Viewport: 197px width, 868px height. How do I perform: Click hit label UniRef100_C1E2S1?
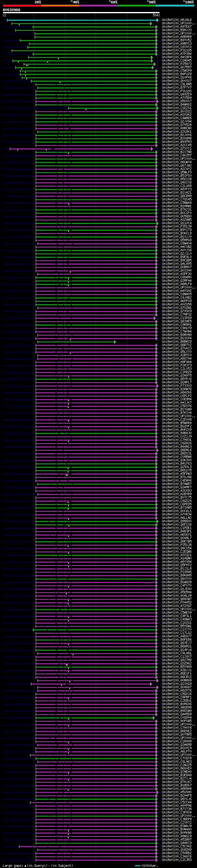pyautogui.click(x=176, y=108)
